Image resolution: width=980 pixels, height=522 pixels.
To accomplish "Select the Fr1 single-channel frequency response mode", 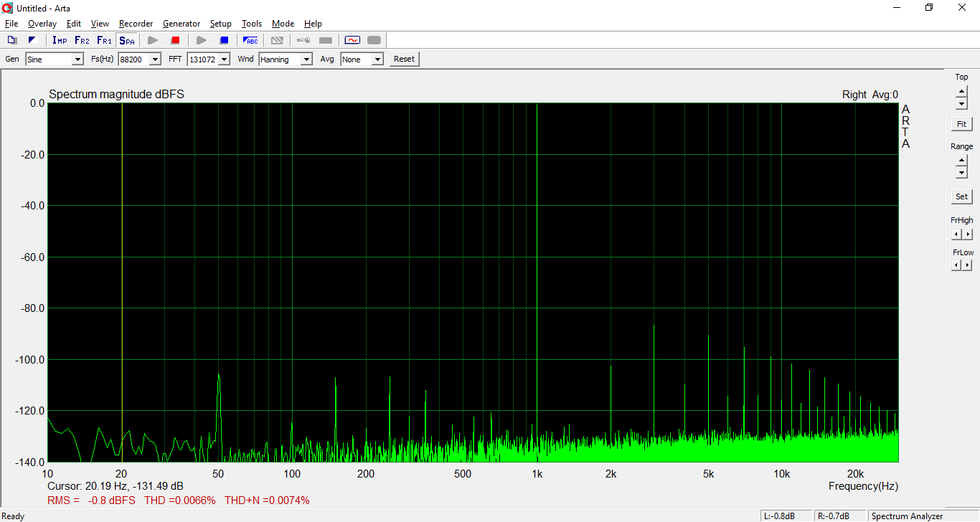I will (x=104, y=40).
